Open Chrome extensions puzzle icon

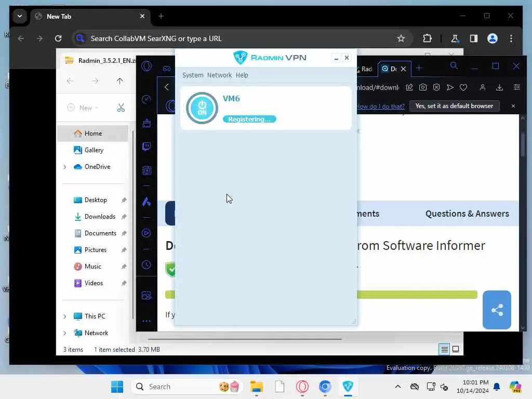427,38
